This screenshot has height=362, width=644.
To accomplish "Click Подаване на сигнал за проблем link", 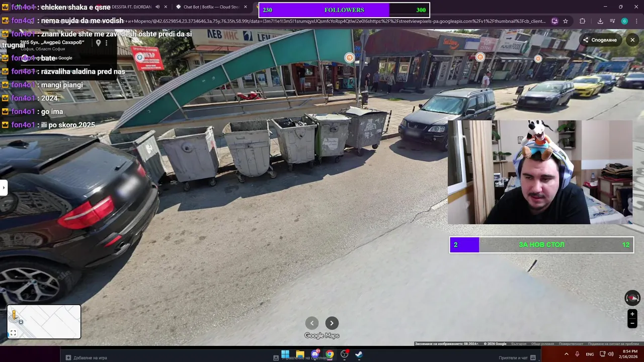I will pyautogui.click(x=613, y=344).
